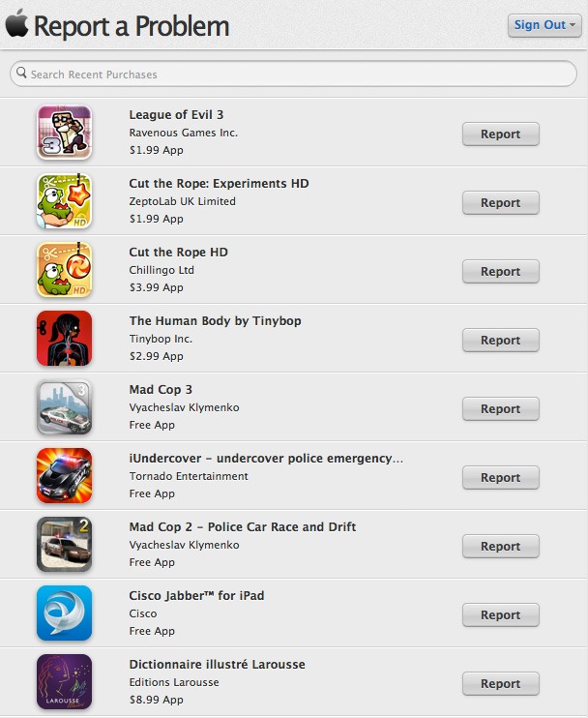Click the magnifying glass search icon

tap(21, 73)
